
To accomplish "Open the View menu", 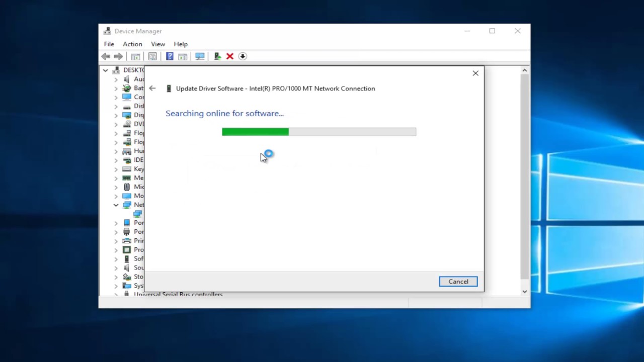I will (x=158, y=44).
